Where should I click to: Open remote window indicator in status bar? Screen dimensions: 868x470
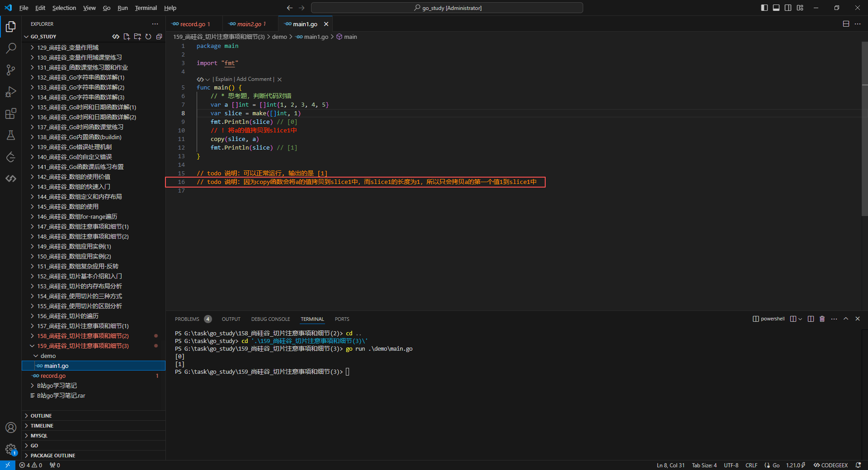(8, 465)
